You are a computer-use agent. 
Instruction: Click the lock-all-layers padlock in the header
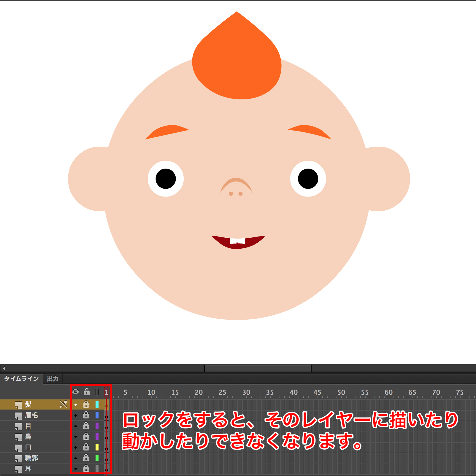86,392
